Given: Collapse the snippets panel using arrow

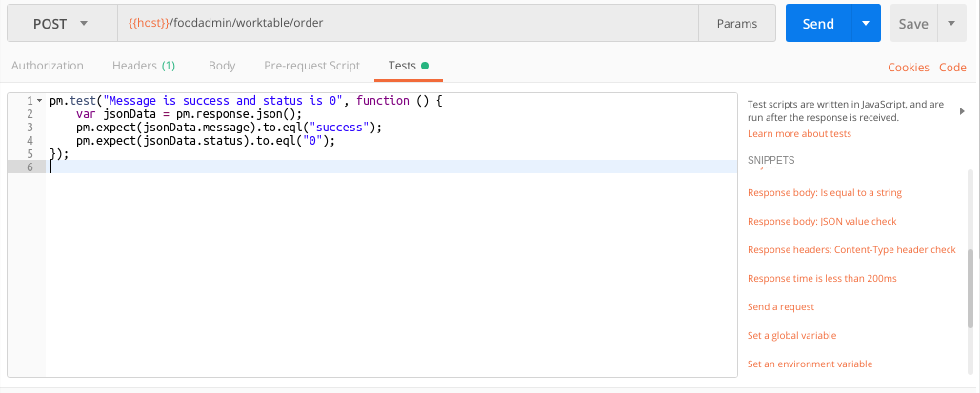Looking at the screenshot, I should tap(961, 111).
